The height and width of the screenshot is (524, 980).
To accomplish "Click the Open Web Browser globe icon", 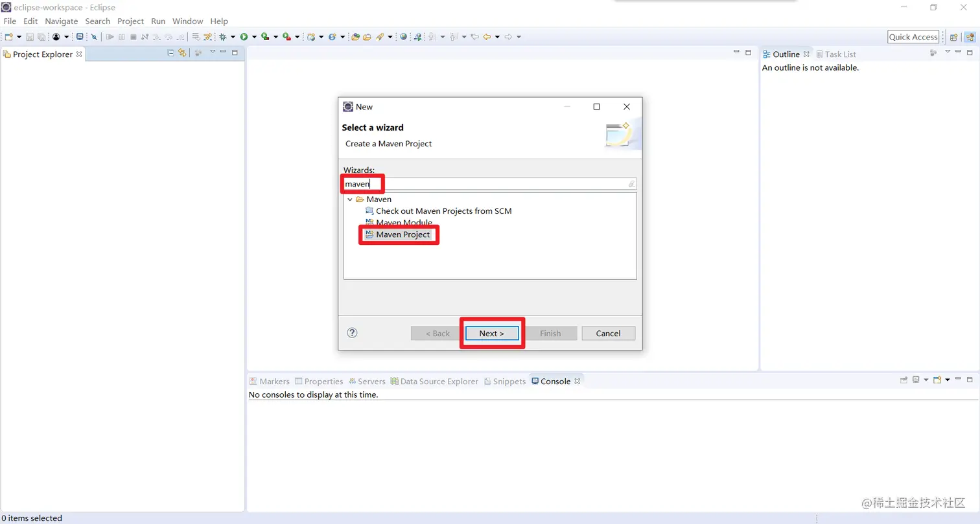I will [x=403, y=37].
